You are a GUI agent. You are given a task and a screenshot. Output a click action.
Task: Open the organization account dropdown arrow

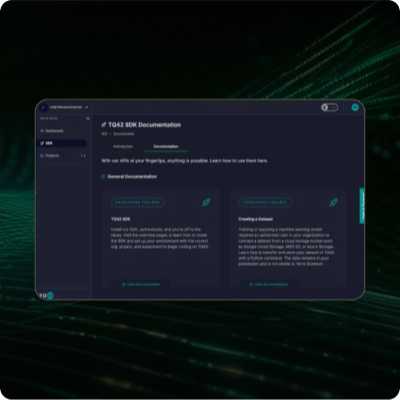[x=87, y=107]
